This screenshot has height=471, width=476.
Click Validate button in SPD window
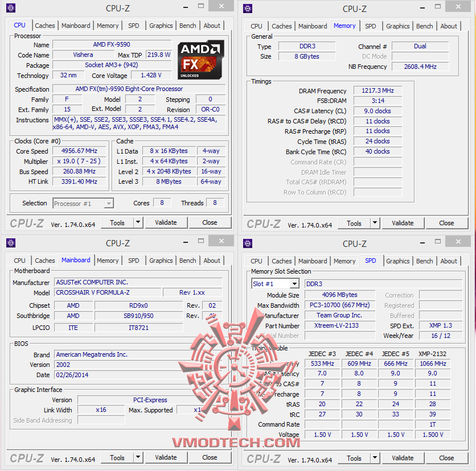click(403, 458)
